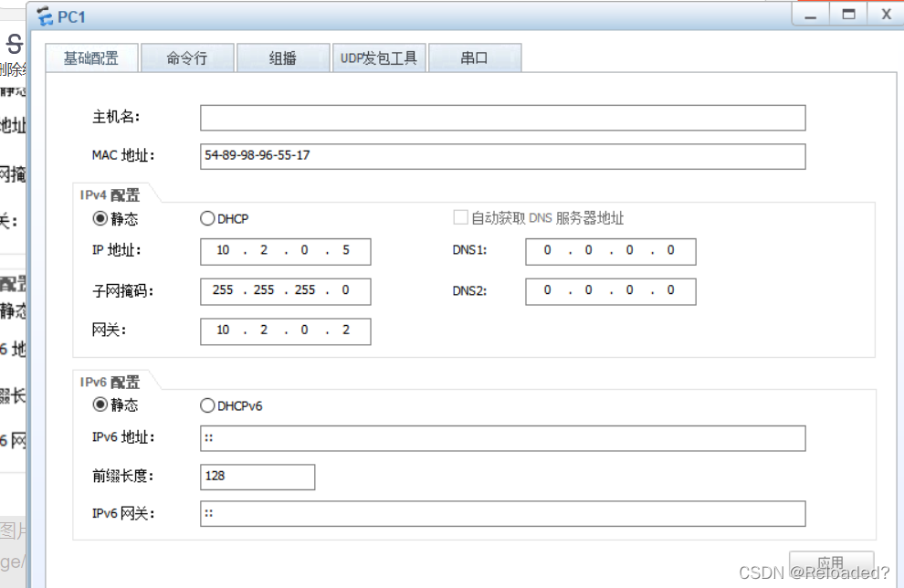Click the MAC 地址 input field
The image size is (904, 588).
[503, 156]
